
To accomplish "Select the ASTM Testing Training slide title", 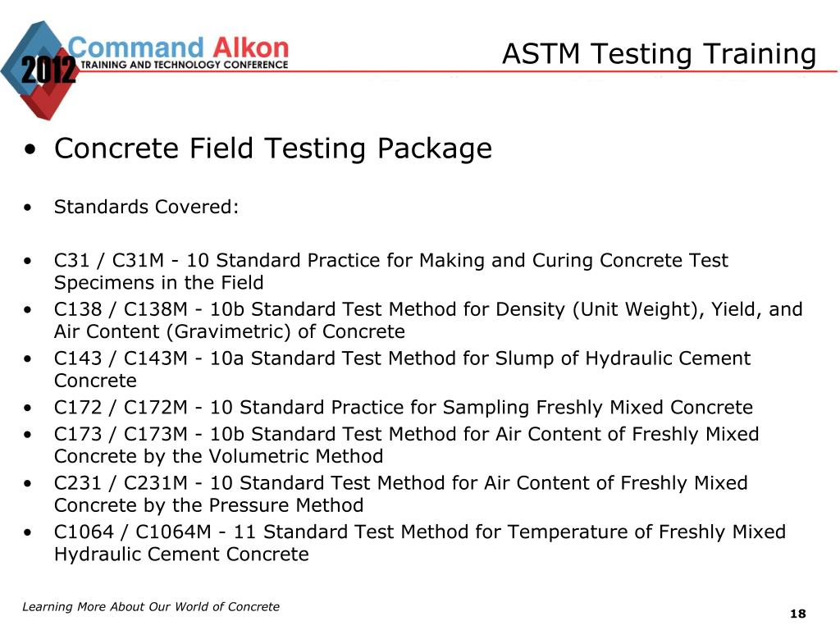I will (659, 55).
